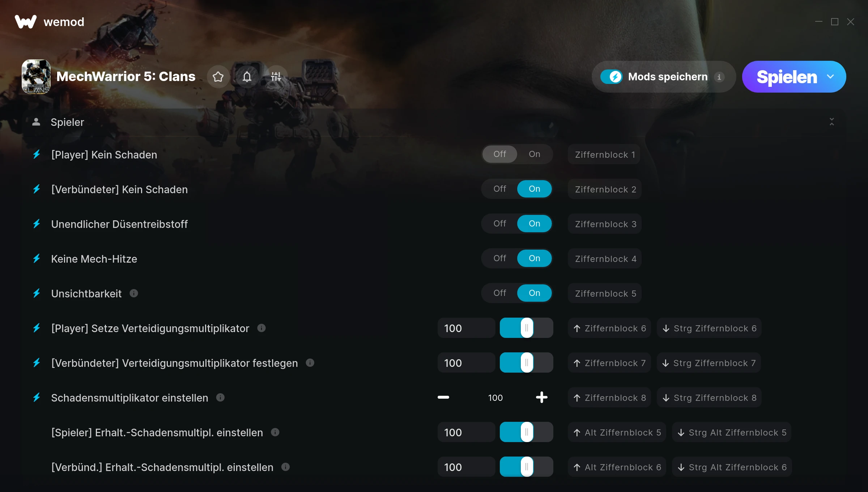Screen dimensions: 868x492
Task: Click the favorite star icon
Action: pos(218,77)
